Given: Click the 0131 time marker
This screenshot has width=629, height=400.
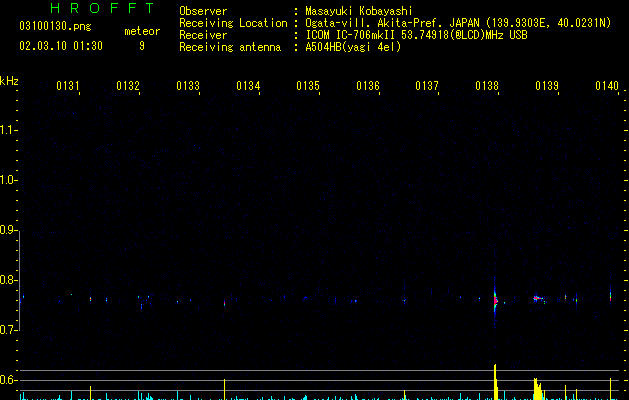Looking at the screenshot, I should coord(68,86).
